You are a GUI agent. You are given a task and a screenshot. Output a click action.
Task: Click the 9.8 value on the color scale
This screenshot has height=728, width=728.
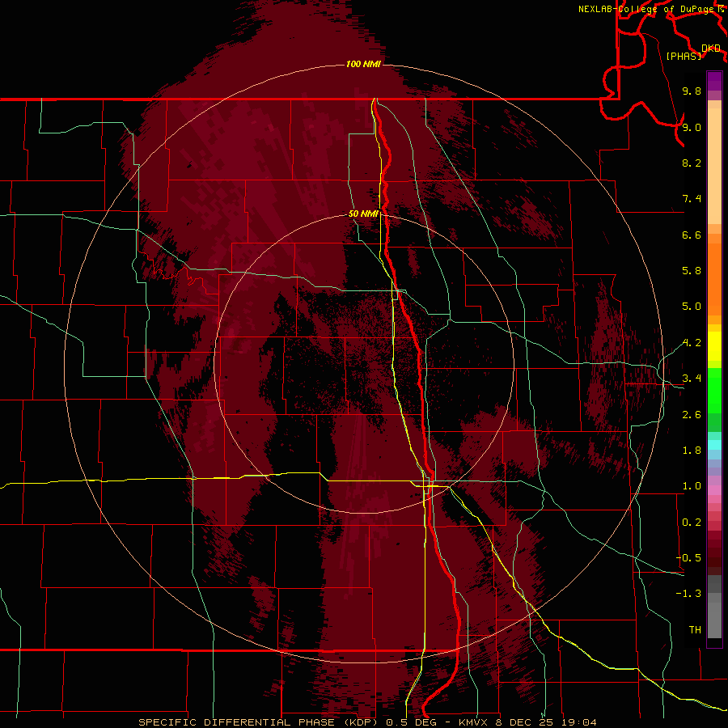click(x=692, y=91)
